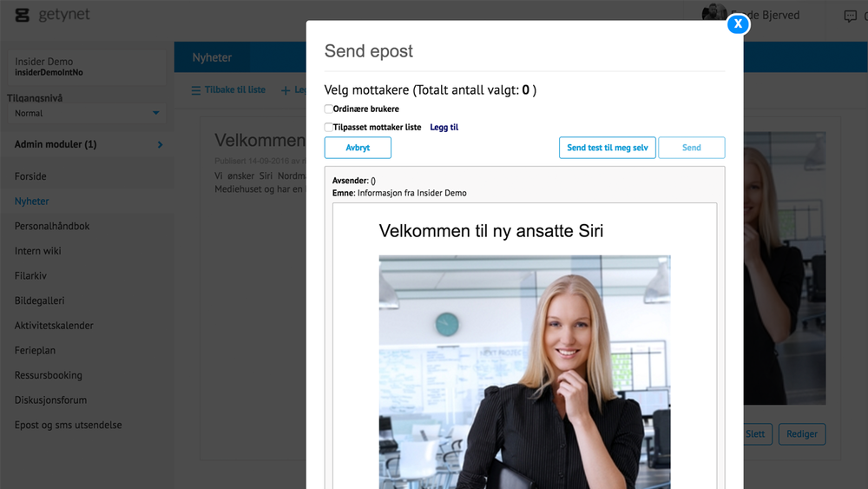Expand Admin moduler chevron
This screenshot has height=489, width=868.
coord(160,144)
